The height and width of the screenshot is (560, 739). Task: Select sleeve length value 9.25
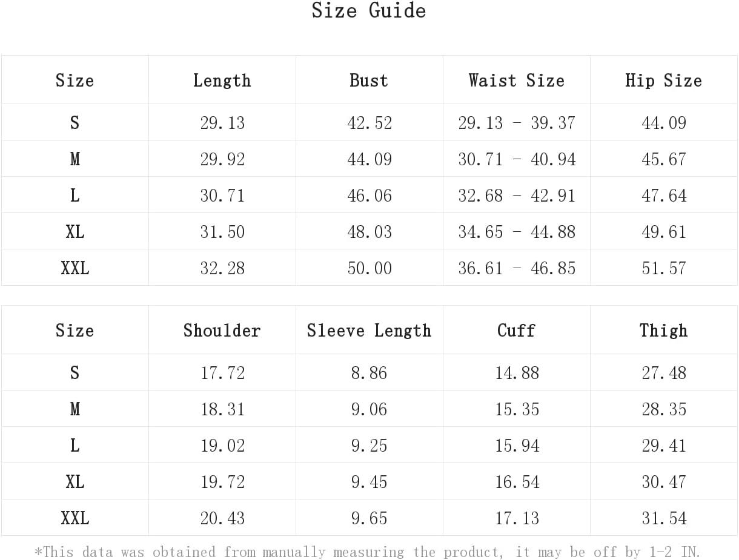pyautogui.click(x=369, y=446)
